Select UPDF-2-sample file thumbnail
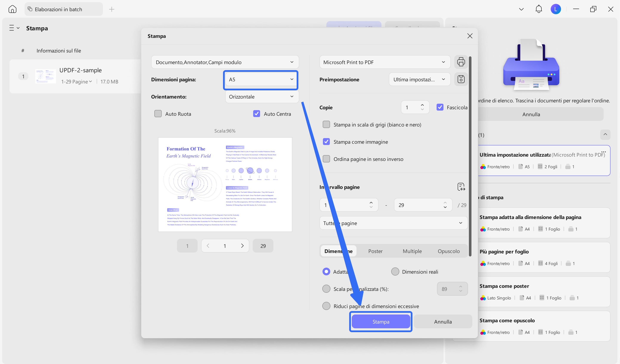 coord(45,76)
